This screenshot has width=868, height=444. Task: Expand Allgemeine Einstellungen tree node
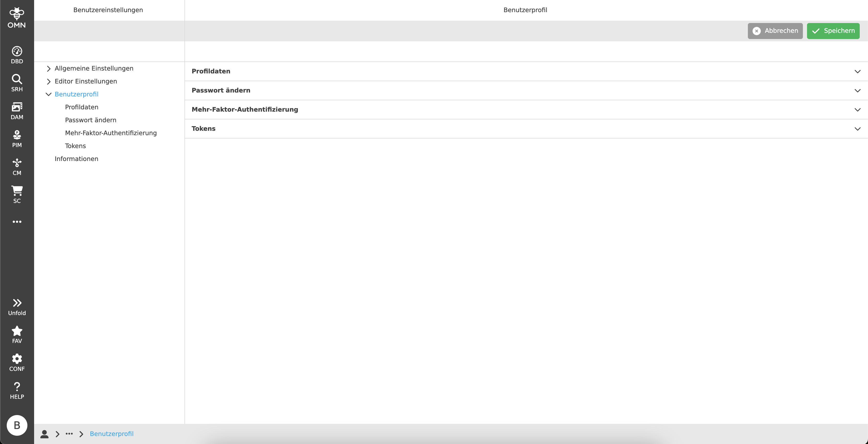click(49, 68)
